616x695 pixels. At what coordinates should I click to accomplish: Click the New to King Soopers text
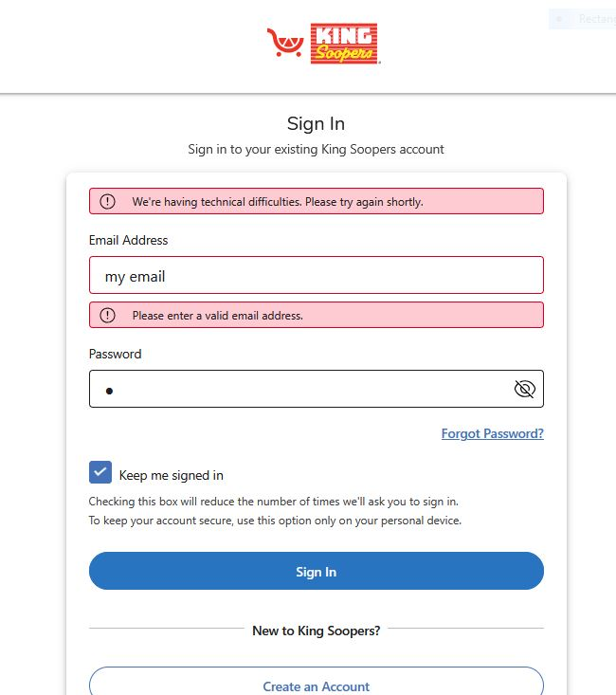[316, 631]
